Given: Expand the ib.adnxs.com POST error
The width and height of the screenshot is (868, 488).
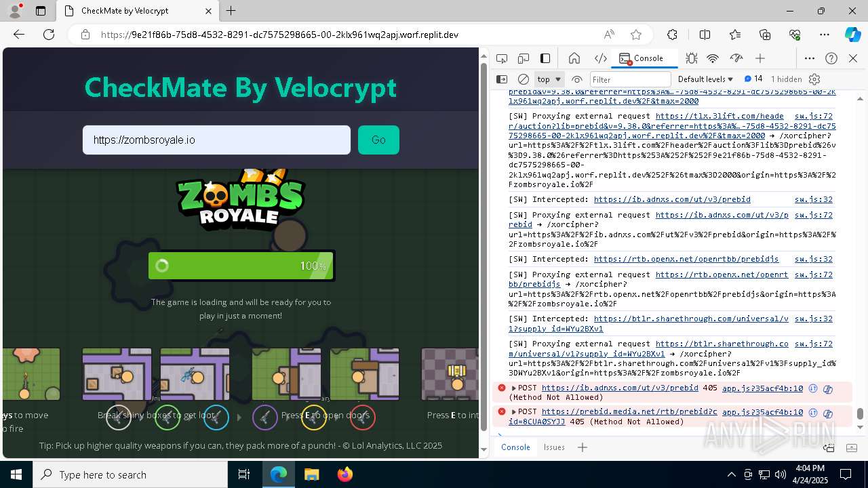Looking at the screenshot, I should point(514,388).
